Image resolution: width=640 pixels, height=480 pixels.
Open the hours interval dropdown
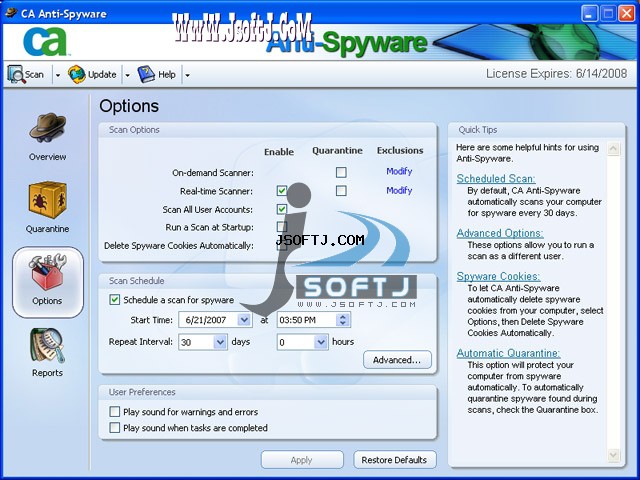pos(321,342)
